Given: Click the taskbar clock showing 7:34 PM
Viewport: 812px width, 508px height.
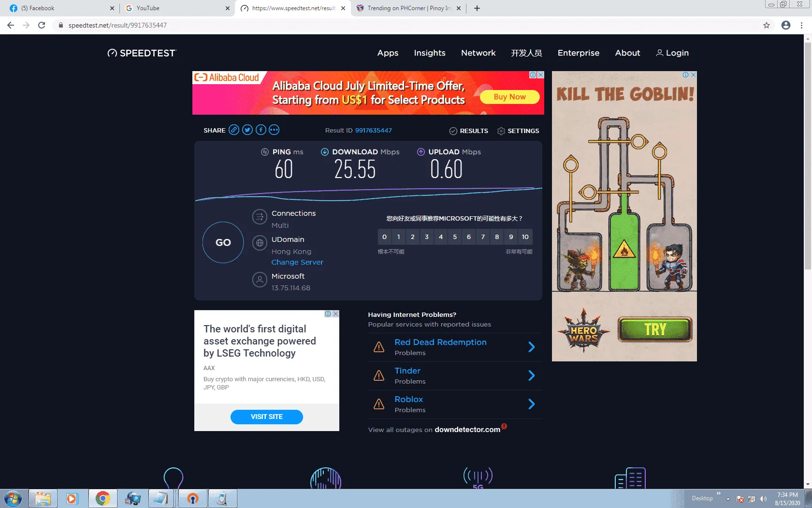Looking at the screenshot, I should 787,499.
